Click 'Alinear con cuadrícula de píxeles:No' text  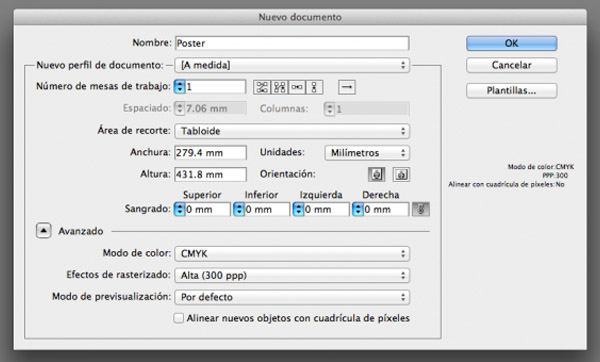[506, 184]
